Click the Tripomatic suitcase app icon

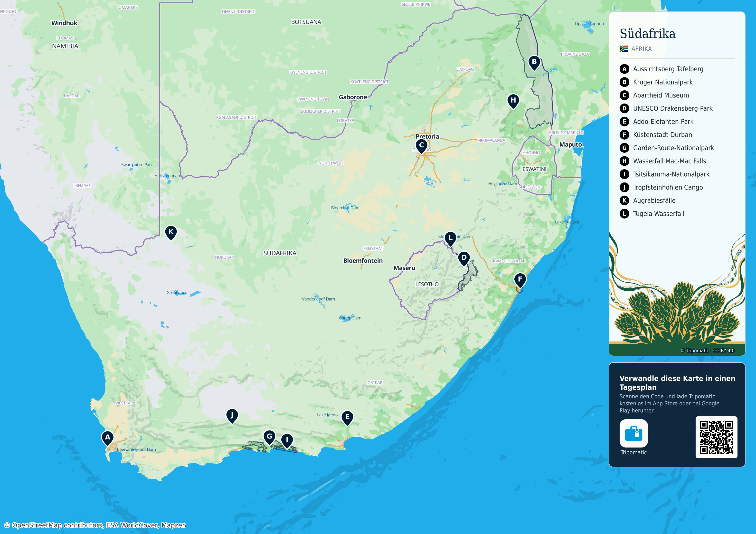coord(633,433)
